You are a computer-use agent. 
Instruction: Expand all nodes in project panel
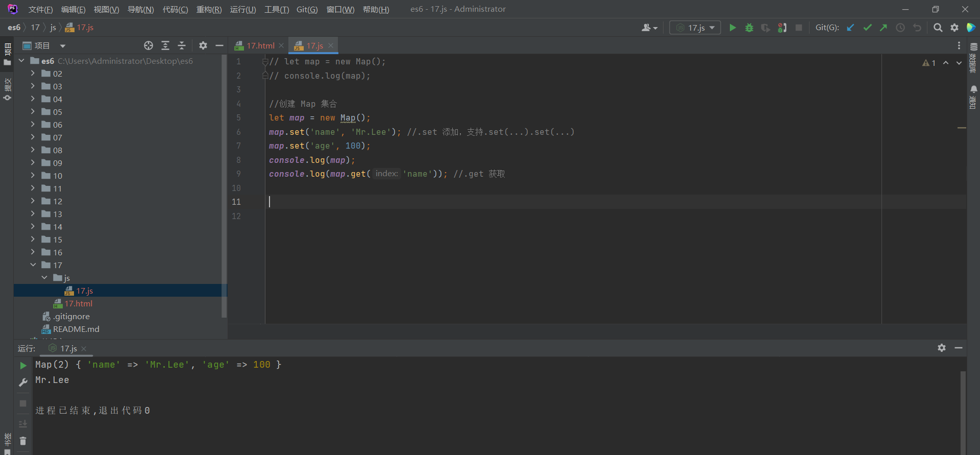(165, 45)
